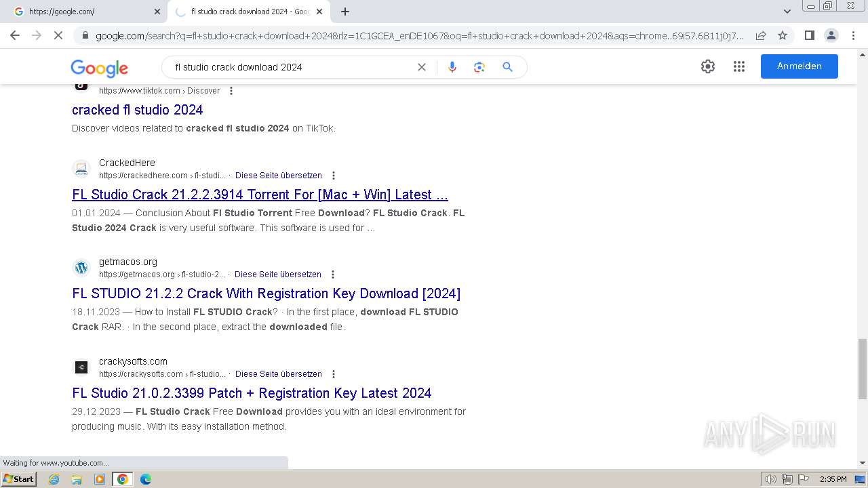Open more options for the crackysofts.com result

(x=333, y=374)
